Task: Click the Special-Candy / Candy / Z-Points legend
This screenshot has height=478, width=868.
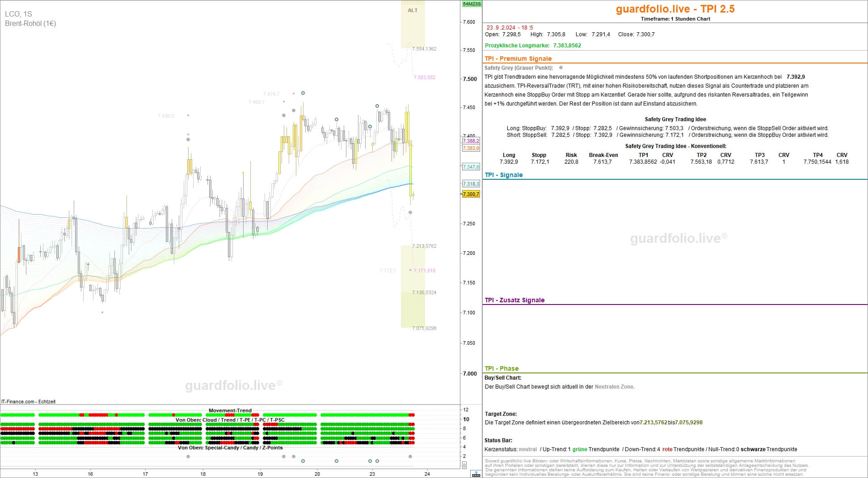Action: coord(230,448)
